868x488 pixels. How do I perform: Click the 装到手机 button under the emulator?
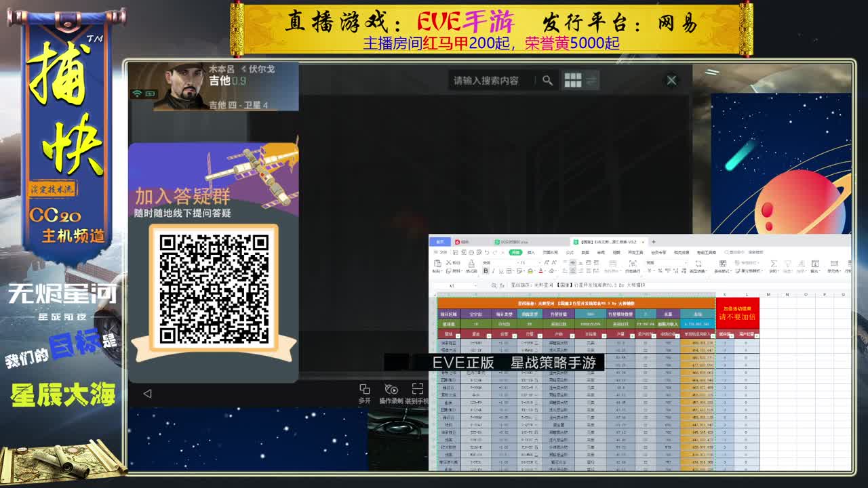[x=416, y=388]
